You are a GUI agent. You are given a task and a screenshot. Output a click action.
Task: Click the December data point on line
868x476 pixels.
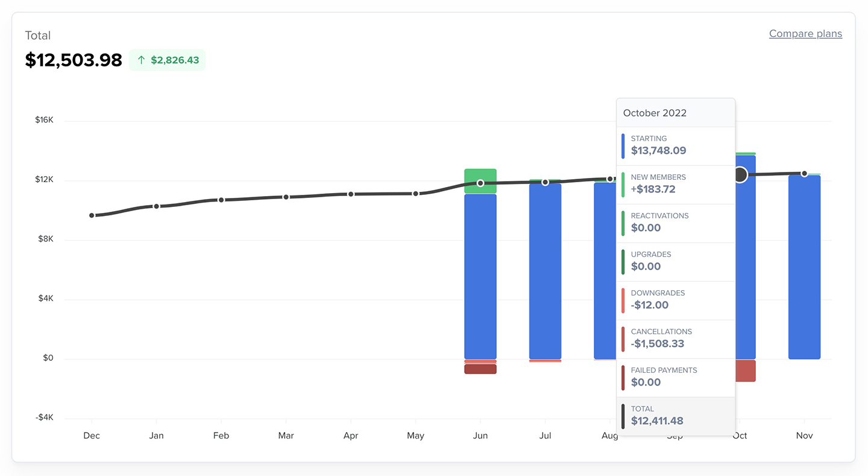click(92, 215)
